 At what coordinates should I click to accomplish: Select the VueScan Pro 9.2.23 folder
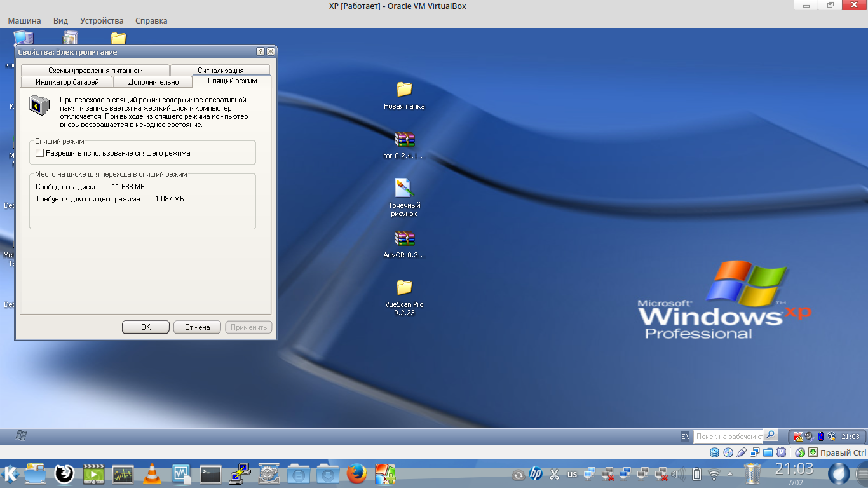pyautogui.click(x=404, y=288)
